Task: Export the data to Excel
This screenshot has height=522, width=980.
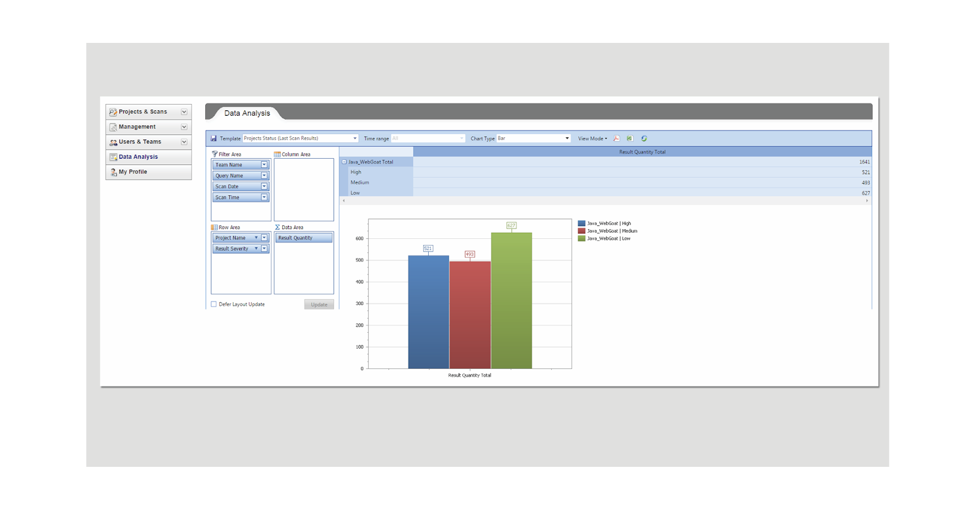Action: (x=630, y=138)
